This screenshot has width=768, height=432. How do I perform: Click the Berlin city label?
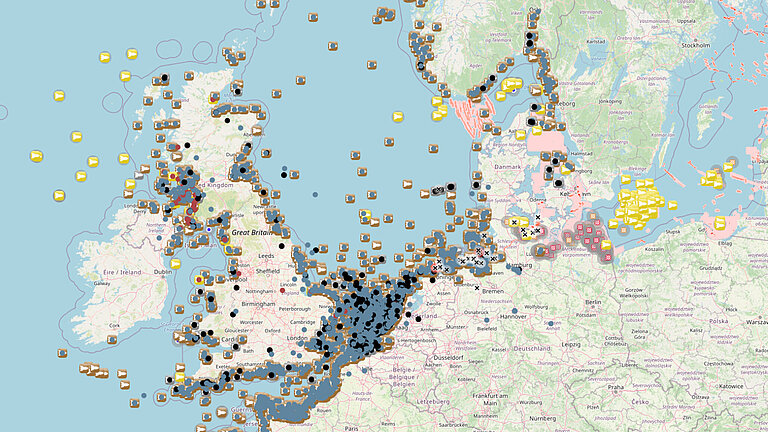pyautogui.click(x=593, y=300)
